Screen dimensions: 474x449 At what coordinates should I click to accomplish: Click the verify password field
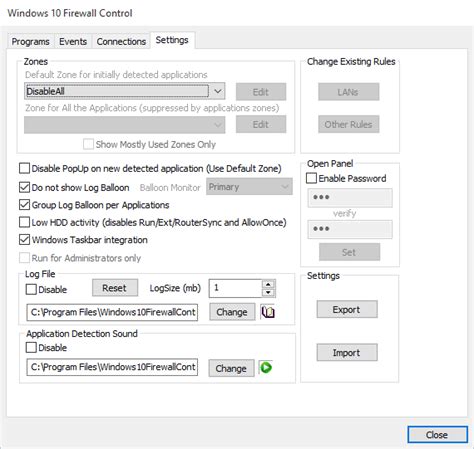point(350,229)
